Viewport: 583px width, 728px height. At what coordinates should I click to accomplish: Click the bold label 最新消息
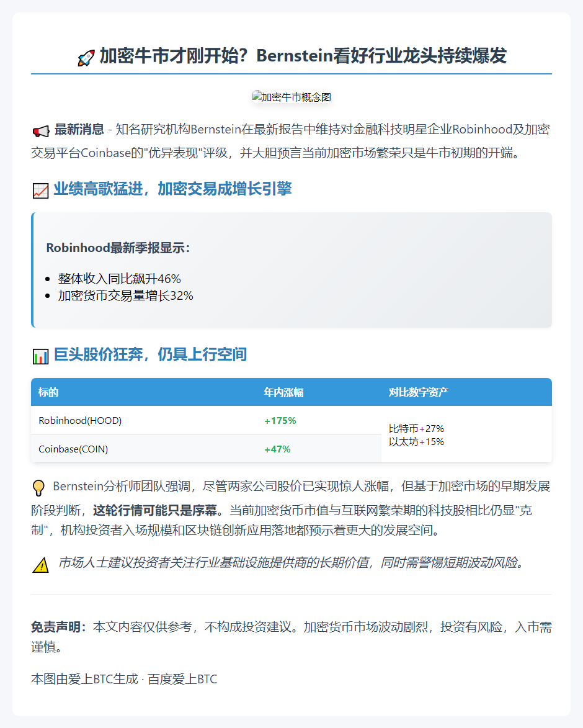click(79, 129)
